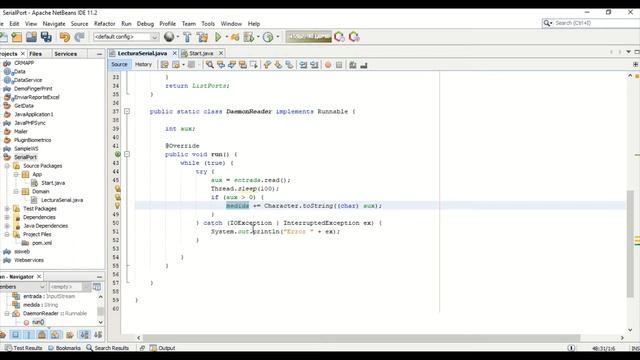Viewport: 640px width, 360px height.
Task: Click the Find Selection magnifier in editor toolbar
Action: 210,64
